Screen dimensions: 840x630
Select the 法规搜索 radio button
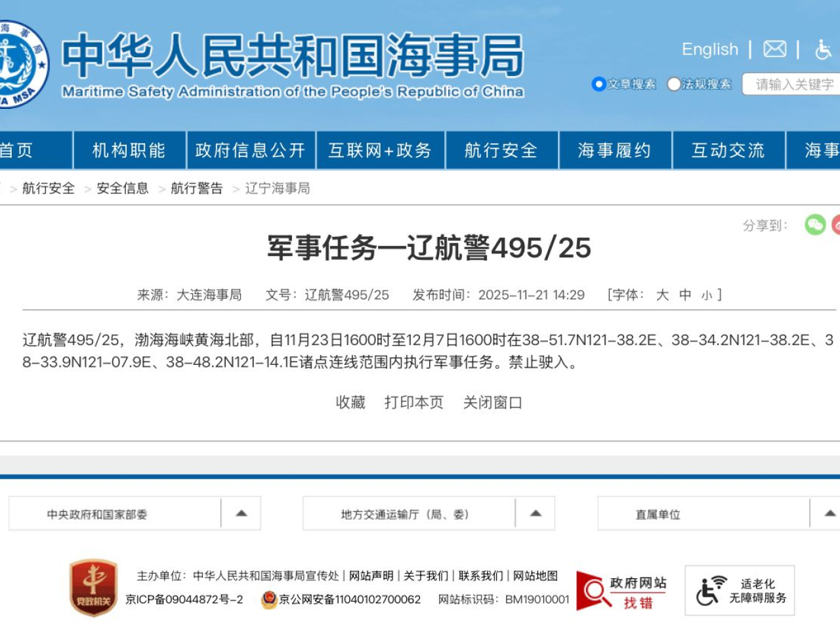click(x=674, y=84)
